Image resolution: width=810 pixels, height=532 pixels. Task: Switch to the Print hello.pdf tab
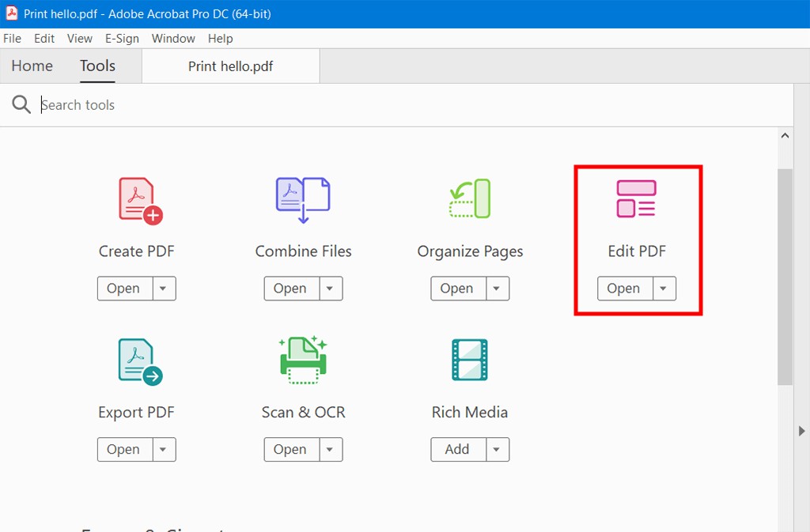(229, 66)
